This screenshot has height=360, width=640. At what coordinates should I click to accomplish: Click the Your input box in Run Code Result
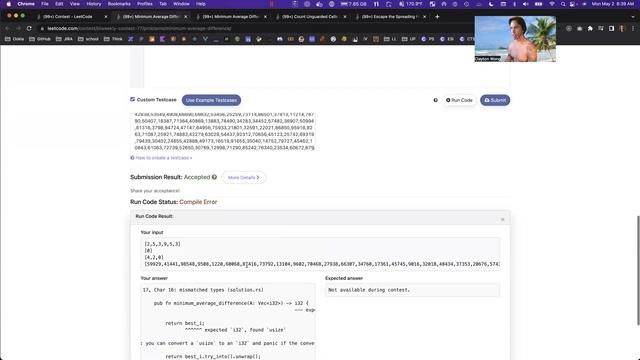coord(320,254)
